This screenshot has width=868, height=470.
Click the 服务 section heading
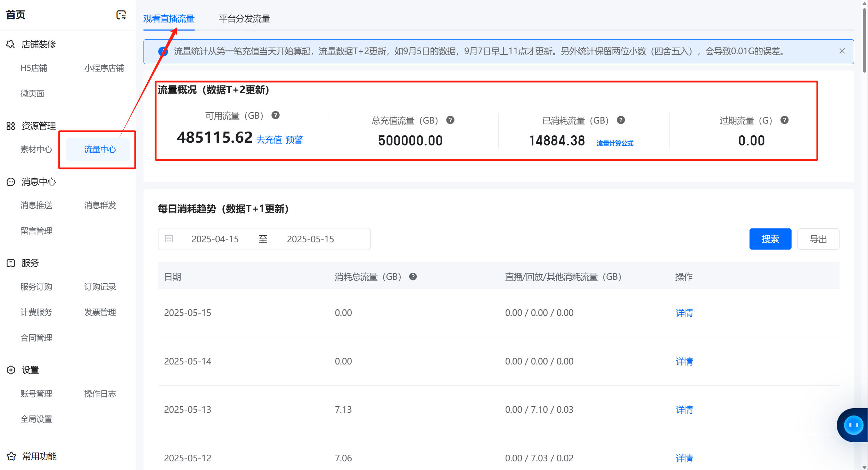pos(30,263)
